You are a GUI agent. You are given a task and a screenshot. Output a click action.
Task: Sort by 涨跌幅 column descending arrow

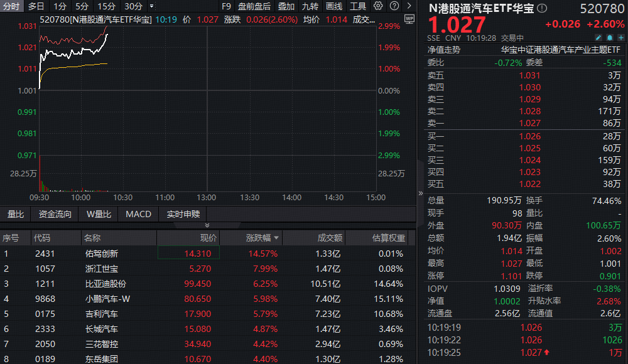click(x=276, y=238)
